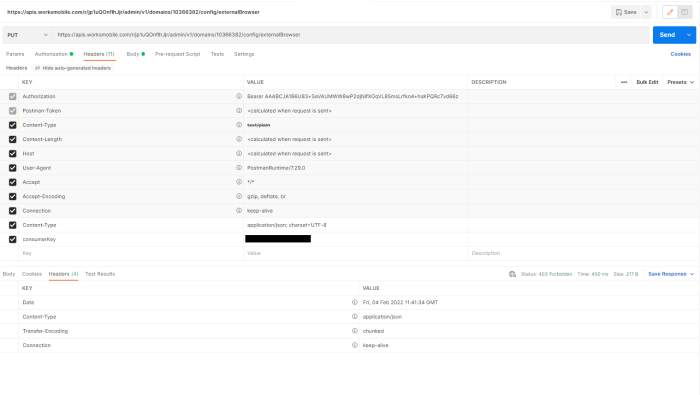Open the PUT method dropdown
The image size is (700, 395).
pyautogui.click(x=27, y=35)
